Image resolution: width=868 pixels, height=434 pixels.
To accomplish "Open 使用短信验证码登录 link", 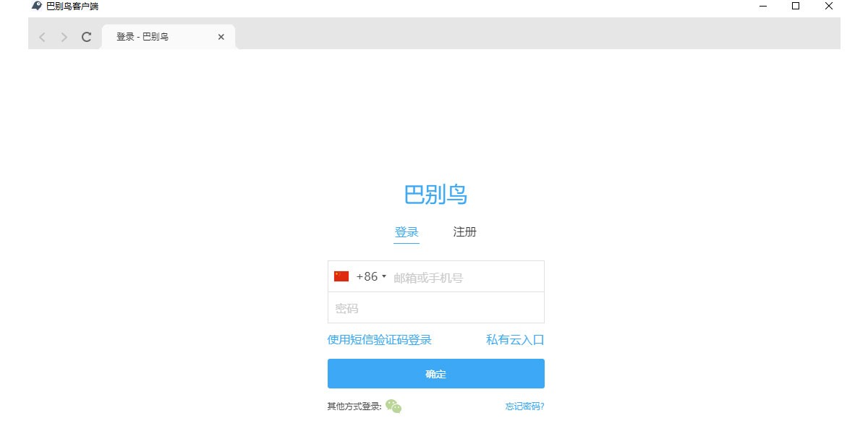I will [x=380, y=340].
